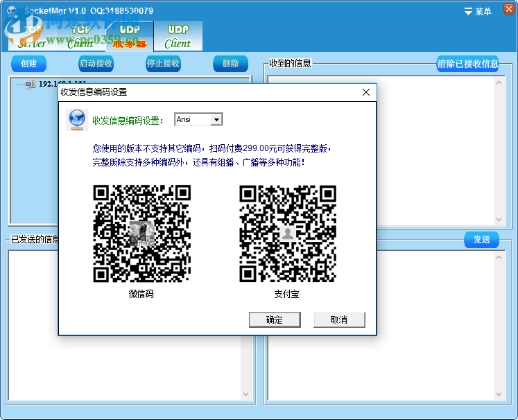Viewport: 518px width, 420px height.
Task: Close the 收发信息编码设置 dialog
Action: pyautogui.click(x=366, y=92)
